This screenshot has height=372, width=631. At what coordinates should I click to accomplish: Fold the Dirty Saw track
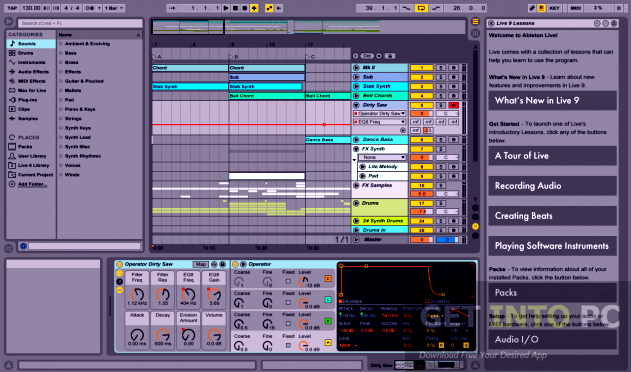pyautogui.click(x=356, y=105)
